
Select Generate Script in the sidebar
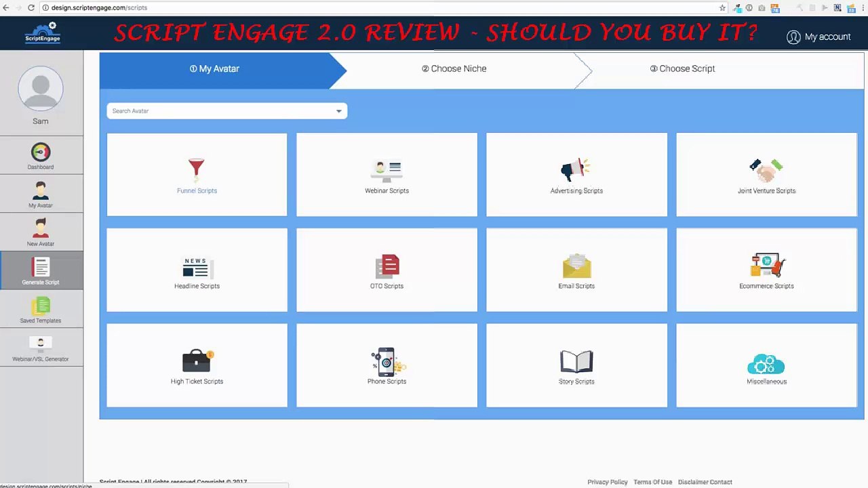coord(41,270)
